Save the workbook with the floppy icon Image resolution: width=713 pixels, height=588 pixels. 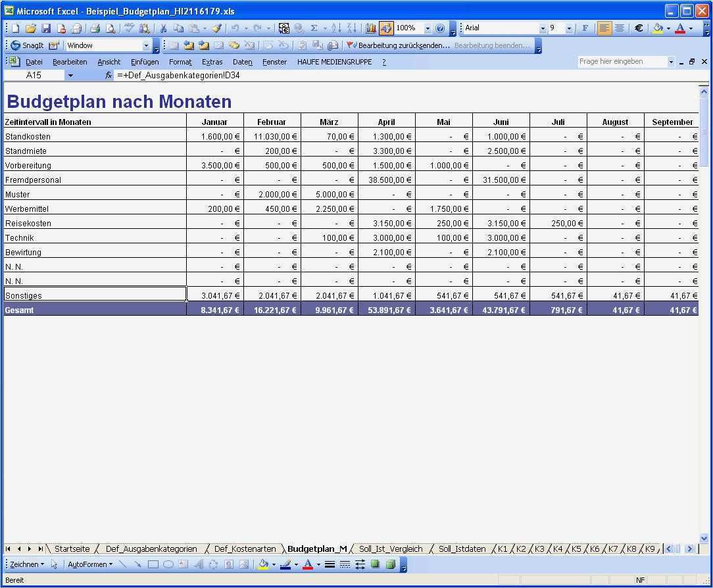46,28
